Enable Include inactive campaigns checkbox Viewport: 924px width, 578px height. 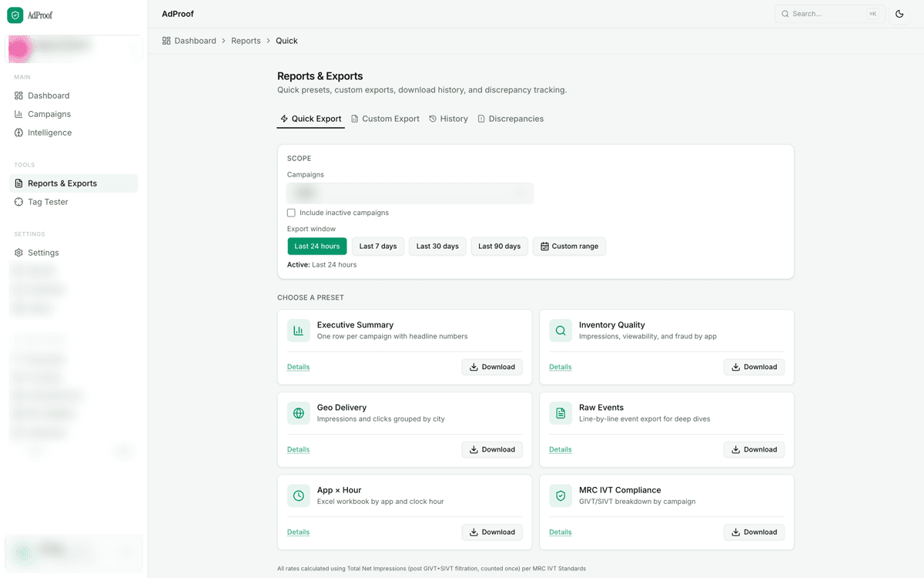pos(291,213)
